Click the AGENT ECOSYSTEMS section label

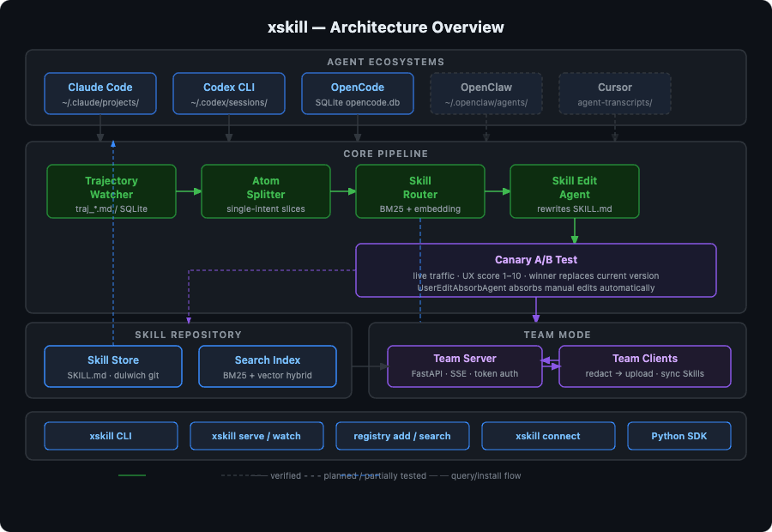385,62
